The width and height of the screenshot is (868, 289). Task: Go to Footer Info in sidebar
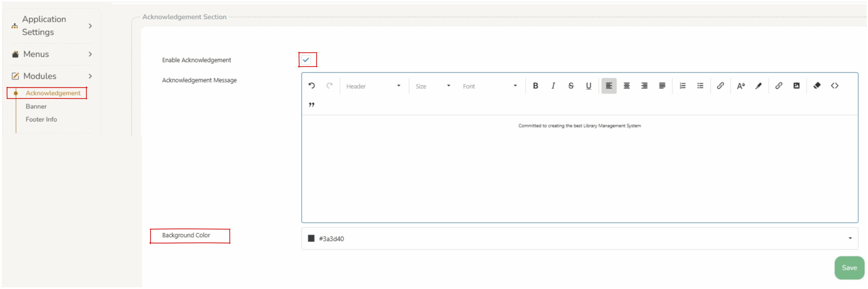tap(41, 120)
